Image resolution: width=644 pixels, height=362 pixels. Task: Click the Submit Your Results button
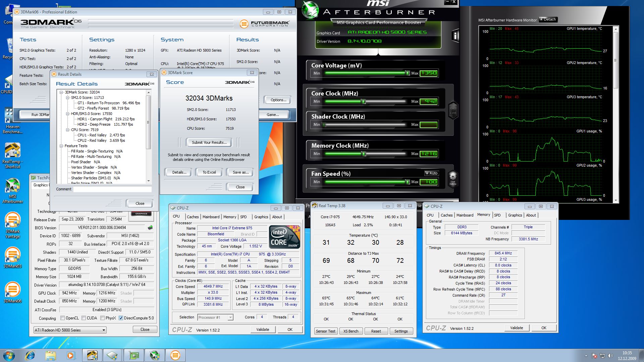click(209, 142)
